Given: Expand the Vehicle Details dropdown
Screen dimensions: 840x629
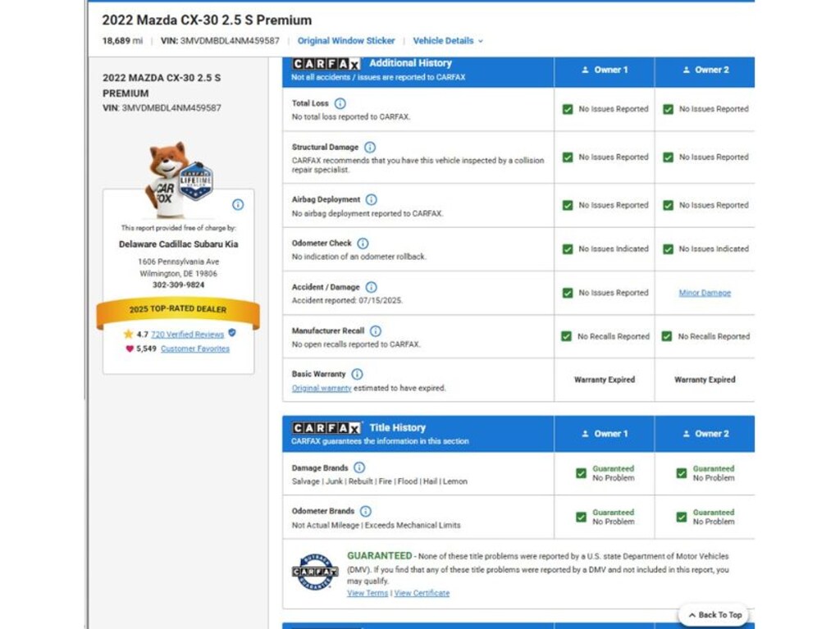Looking at the screenshot, I should (x=448, y=41).
